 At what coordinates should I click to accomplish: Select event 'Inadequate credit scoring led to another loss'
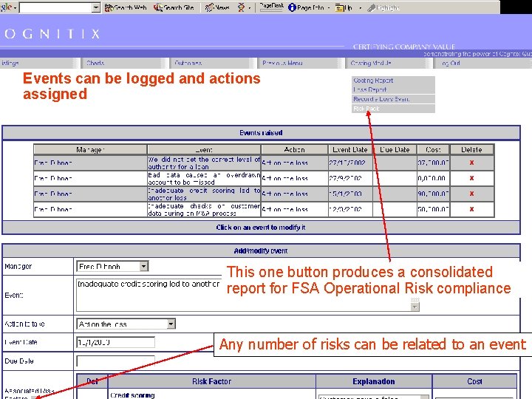[204, 194]
